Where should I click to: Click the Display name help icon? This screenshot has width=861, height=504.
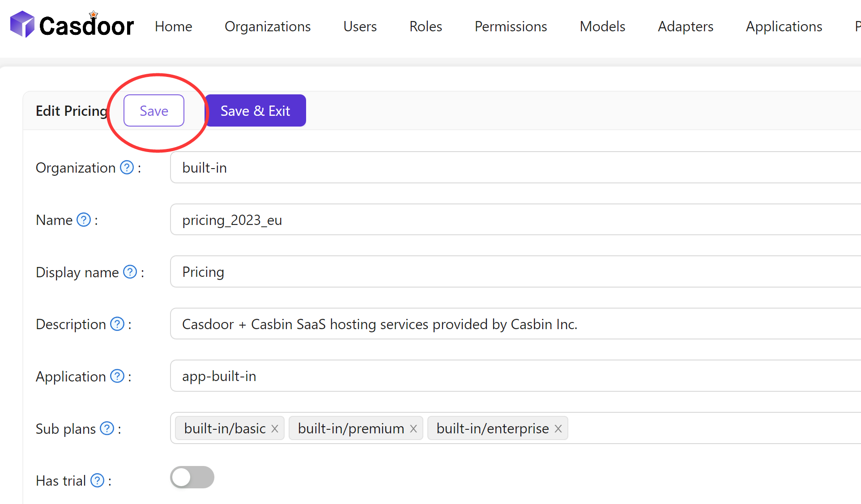pyautogui.click(x=130, y=271)
